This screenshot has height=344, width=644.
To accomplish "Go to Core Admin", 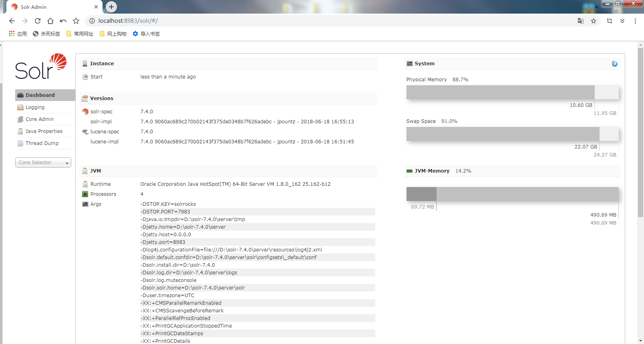I will click(45, 119).
